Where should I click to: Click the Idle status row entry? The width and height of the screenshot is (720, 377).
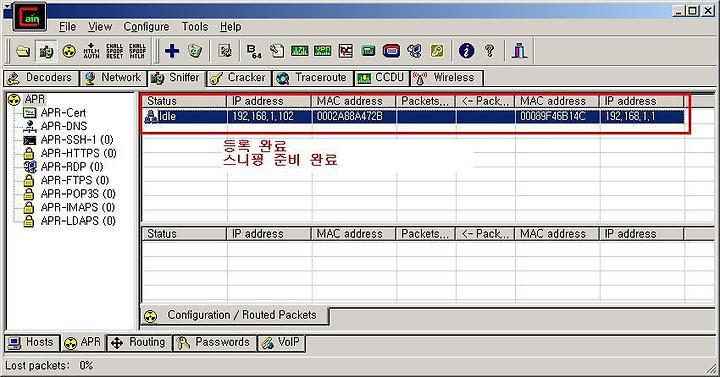167,117
